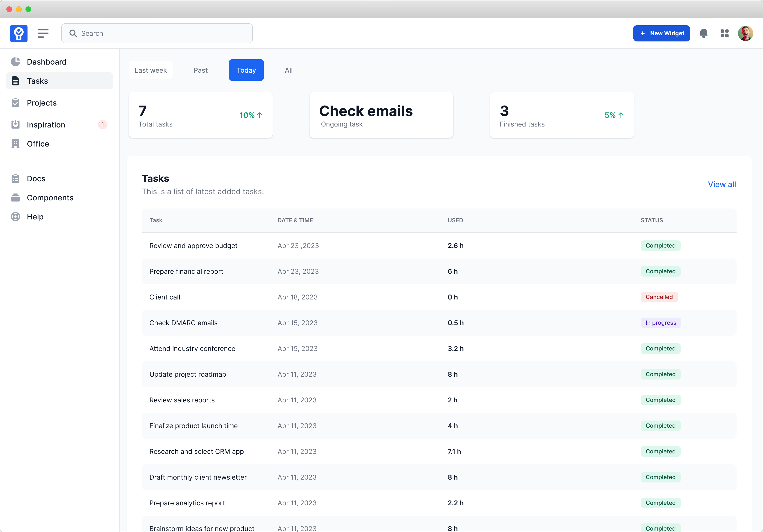Click the Cancelled status badge
The width and height of the screenshot is (763, 532).
[659, 297]
